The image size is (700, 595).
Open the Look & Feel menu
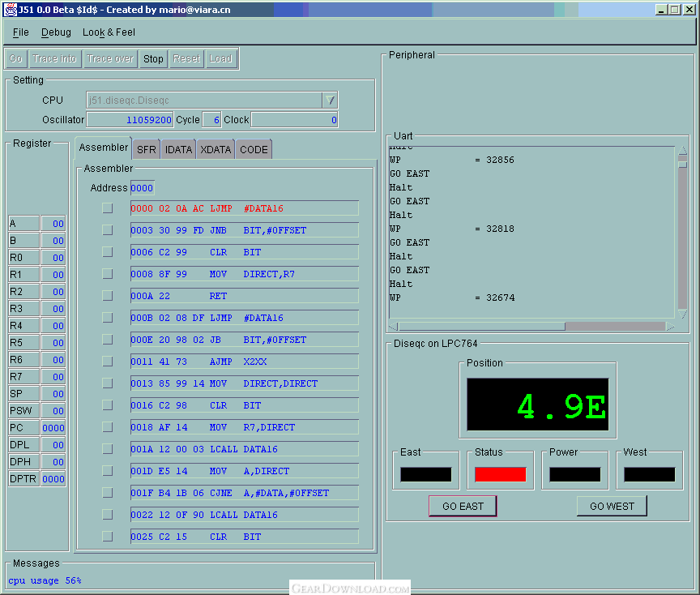(109, 32)
